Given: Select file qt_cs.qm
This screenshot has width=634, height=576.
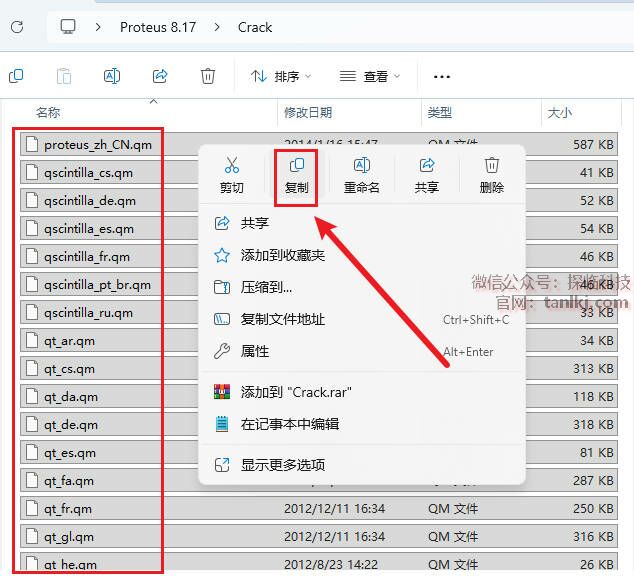Looking at the screenshot, I should [70, 369].
